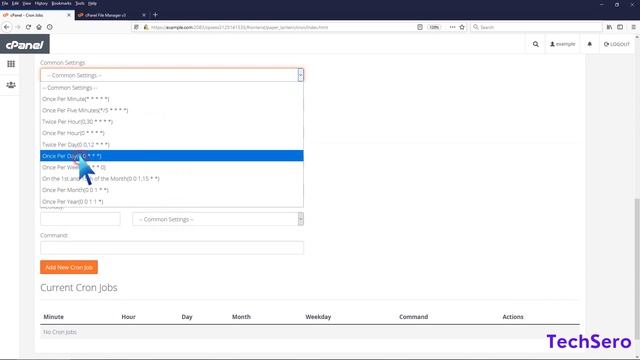Show the sidebars icon in toolbar
Screen dimensions: 640x360
620,27
